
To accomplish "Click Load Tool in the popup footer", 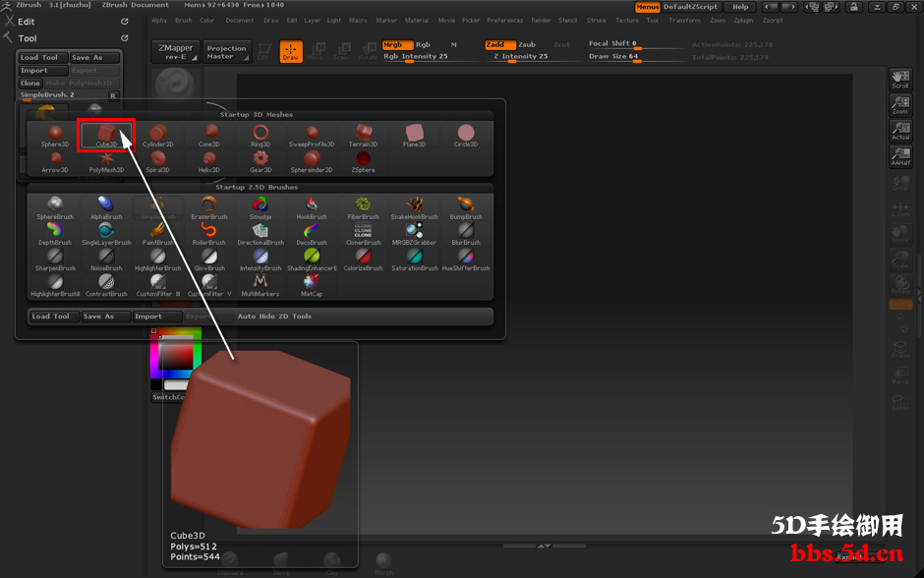I will click(x=55, y=317).
